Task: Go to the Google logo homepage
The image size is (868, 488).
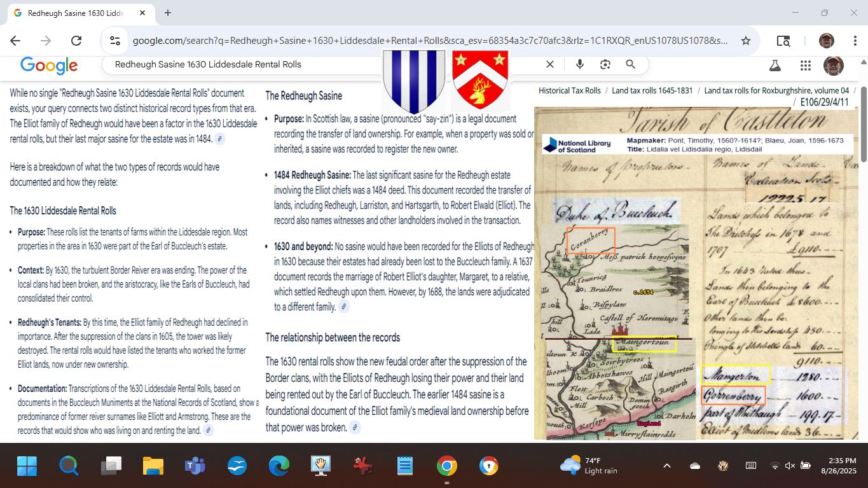Action: [49, 65]
